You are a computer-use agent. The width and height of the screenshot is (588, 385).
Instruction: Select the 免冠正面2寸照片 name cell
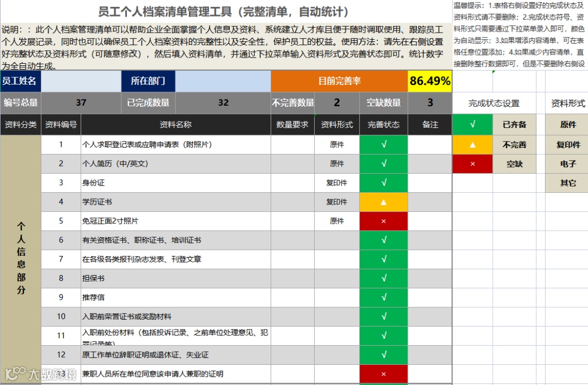click(175, 222)
